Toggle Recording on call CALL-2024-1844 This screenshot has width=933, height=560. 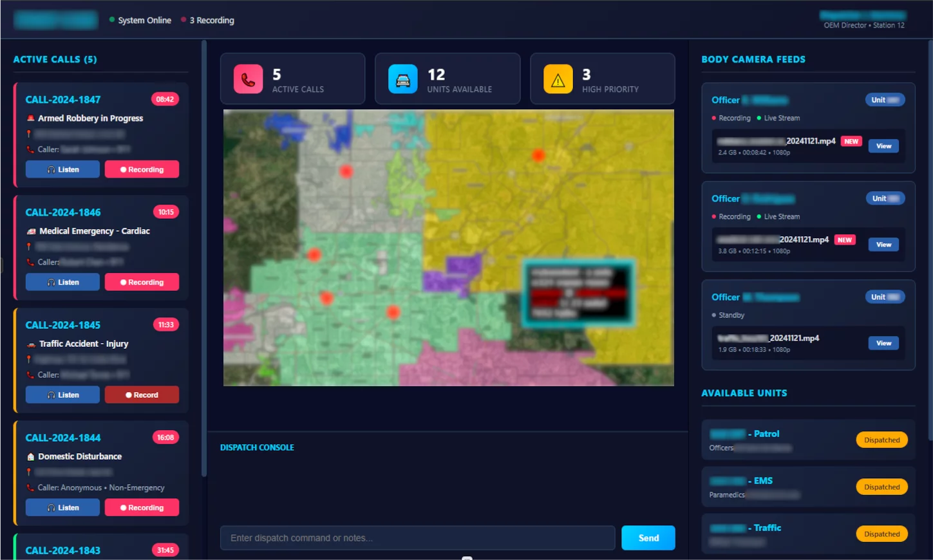142,507
